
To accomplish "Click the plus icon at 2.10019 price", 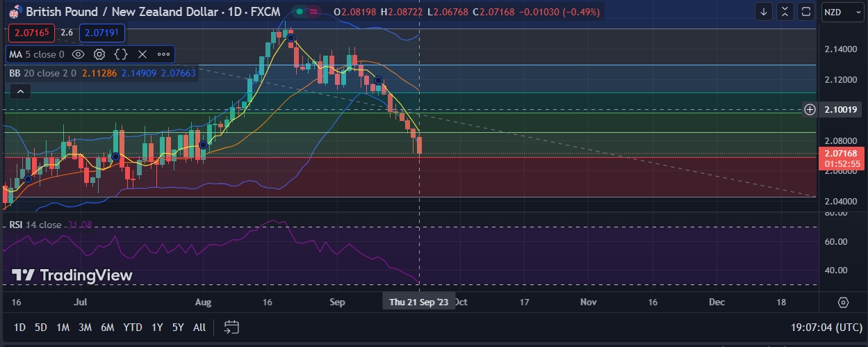I will [810, 109].
